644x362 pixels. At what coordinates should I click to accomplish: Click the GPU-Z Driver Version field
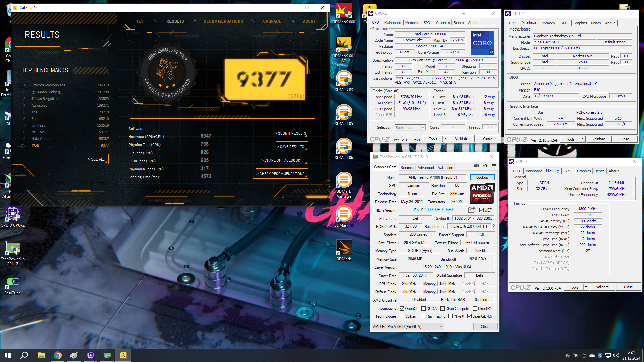447,267
